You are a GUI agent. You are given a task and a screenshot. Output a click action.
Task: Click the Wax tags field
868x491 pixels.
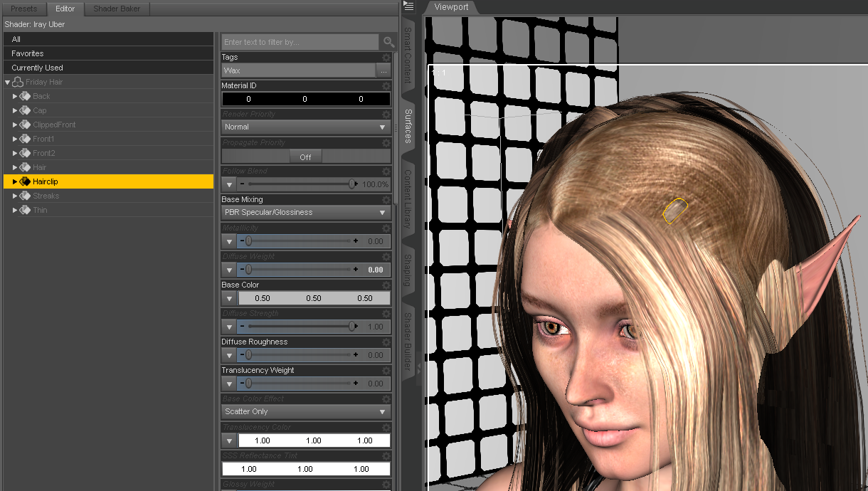298,70
